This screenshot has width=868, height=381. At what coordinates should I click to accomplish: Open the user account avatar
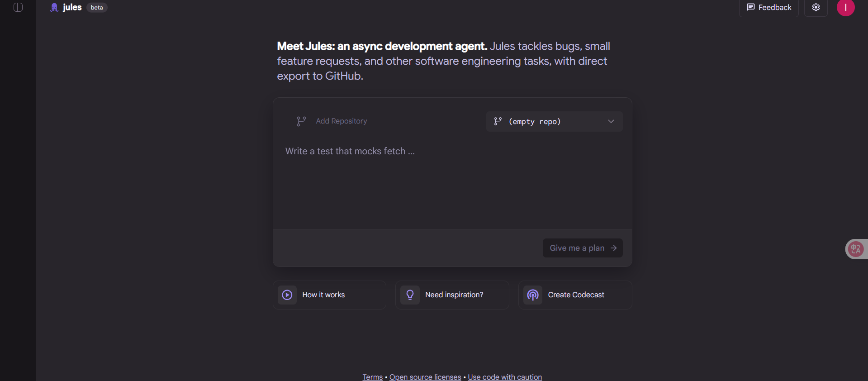846,7
